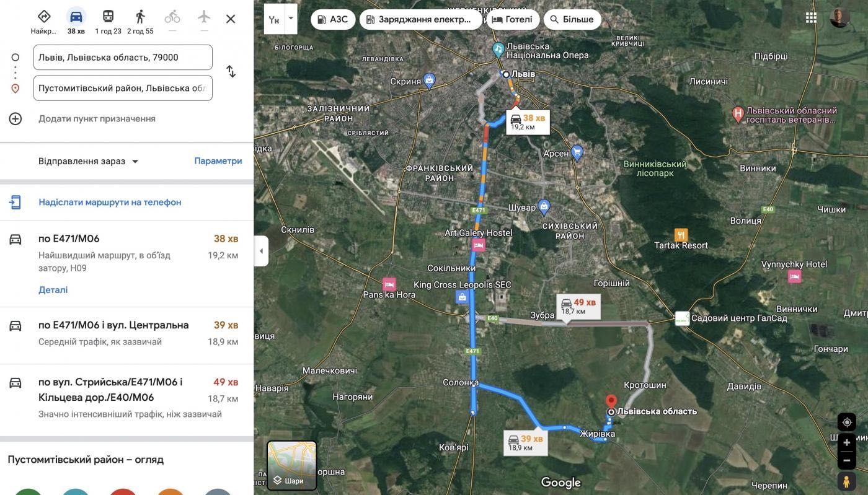The height and width of the screenshot is (495, 868).
Task: Open the Шари layers thumbnail
Action: [x=292, y=465]
